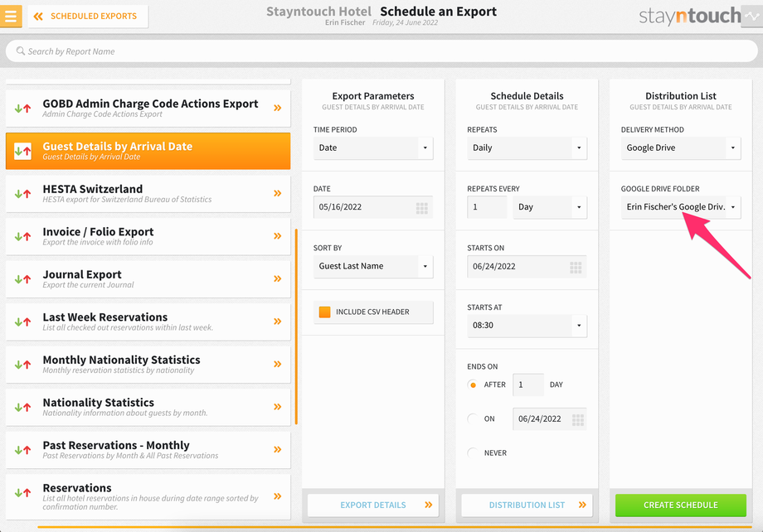Click the green Create Schedule button
Image resolution: width=763 pixels, height=532 pixels.
(x=681, y=505)
